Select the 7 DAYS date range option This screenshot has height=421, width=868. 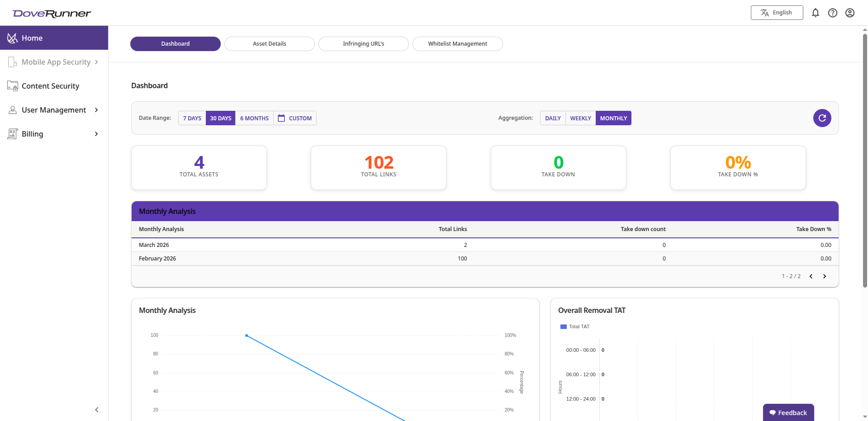[192, 118]
